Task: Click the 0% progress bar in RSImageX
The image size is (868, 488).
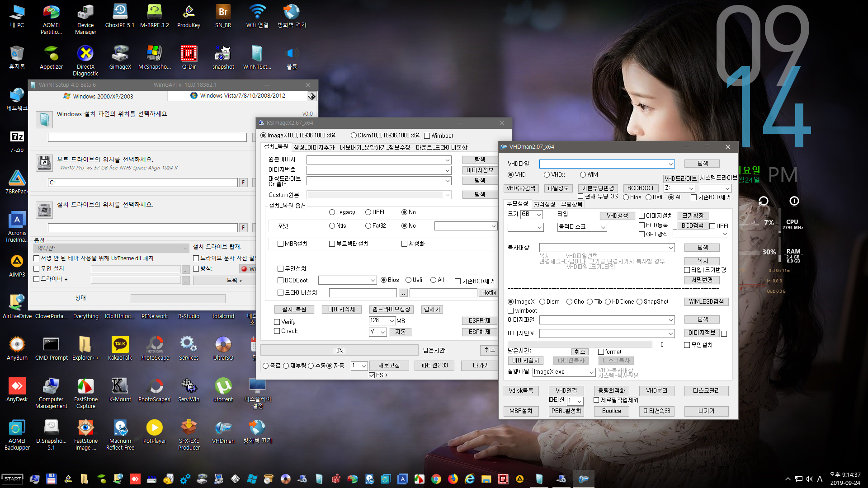Action: 340,351
